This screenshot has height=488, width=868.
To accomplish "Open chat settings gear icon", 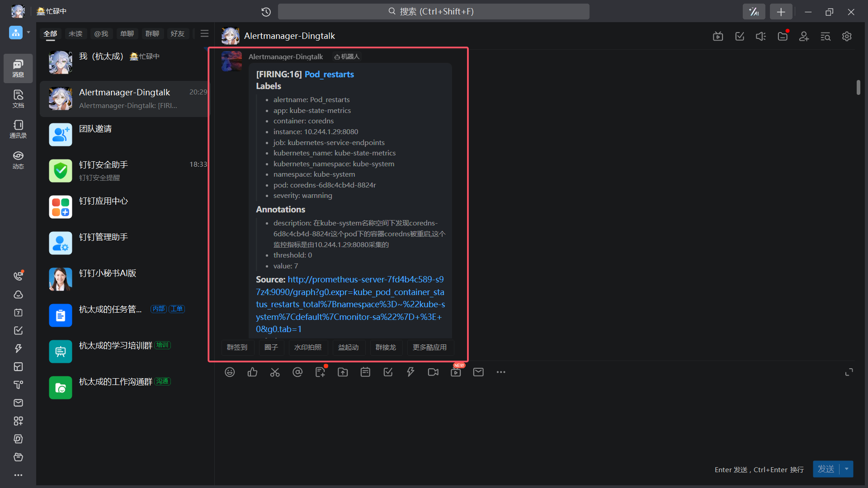I will click(x=847, y=36).
